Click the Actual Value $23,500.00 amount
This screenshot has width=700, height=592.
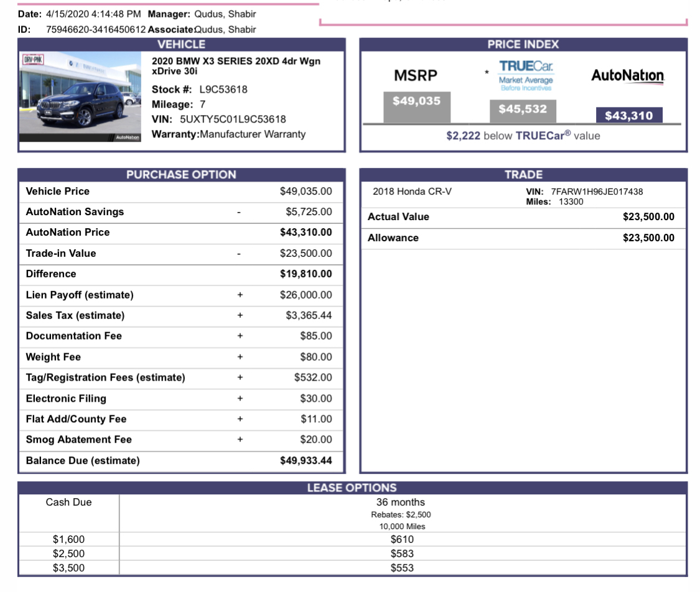(x=648, y=217)
